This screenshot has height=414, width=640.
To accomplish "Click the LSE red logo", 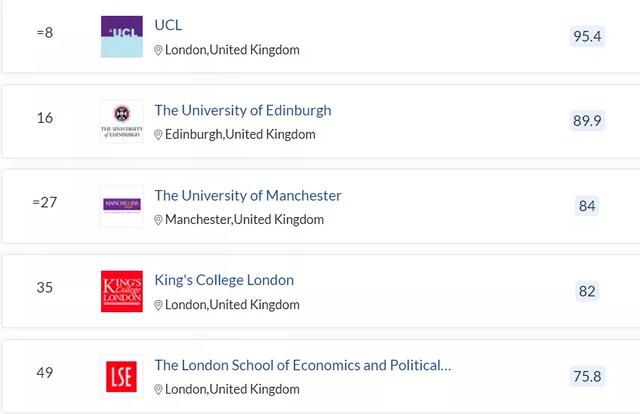I will (x=122, y=376).
